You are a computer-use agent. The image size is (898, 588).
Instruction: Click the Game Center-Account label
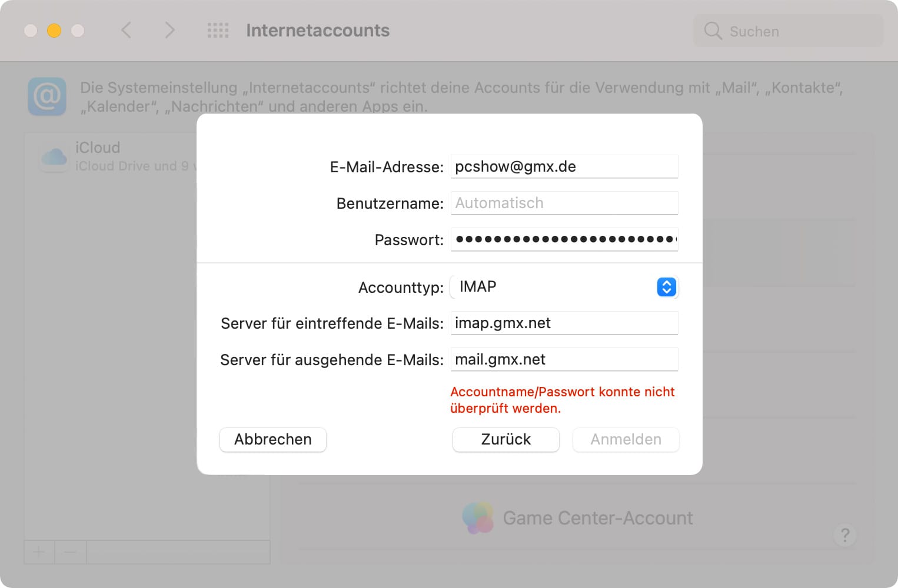point(598,518)
